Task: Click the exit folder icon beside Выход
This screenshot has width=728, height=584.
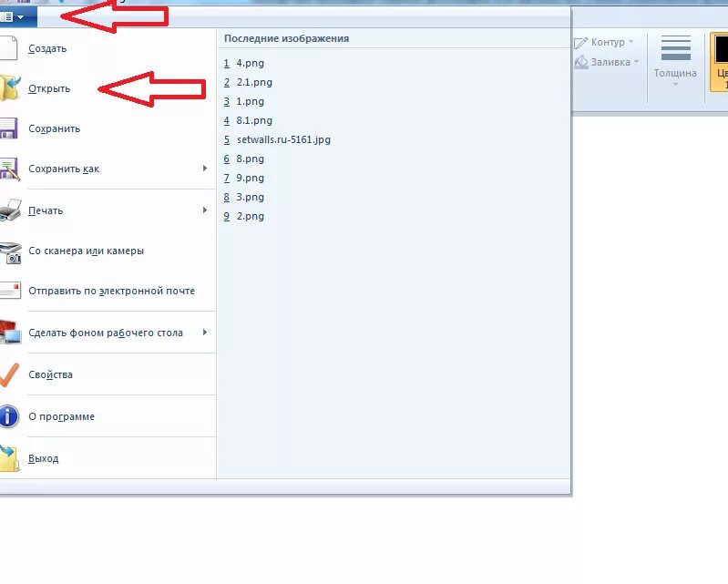Action: pos(9,458)
